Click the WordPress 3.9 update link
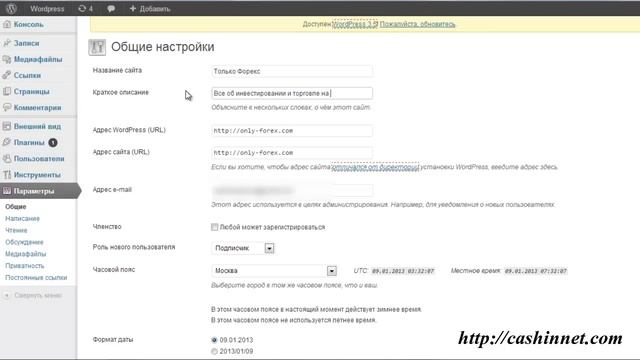The image size is (640, 360). (355, 24)
